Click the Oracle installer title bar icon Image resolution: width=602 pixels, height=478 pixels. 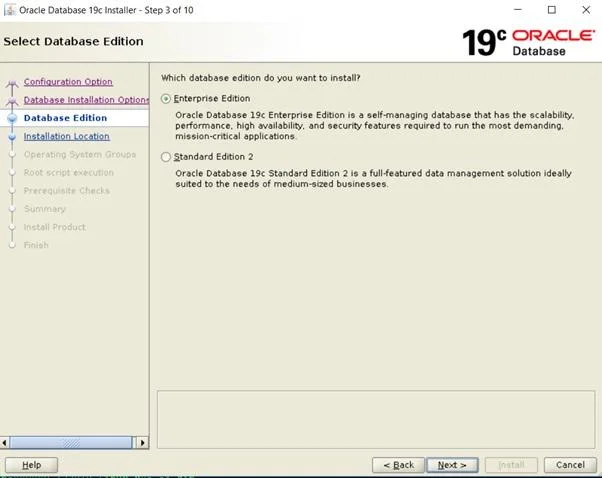(10, 10)
